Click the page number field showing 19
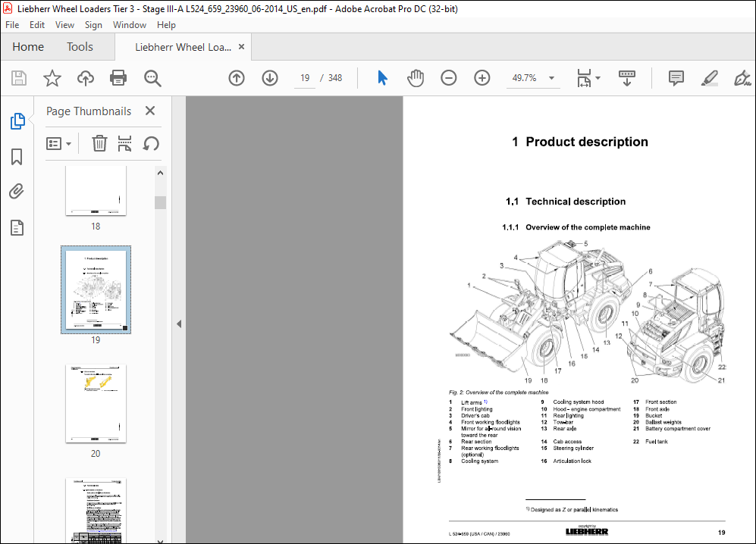Screen dimensions: 756x544 click(305, 78)
